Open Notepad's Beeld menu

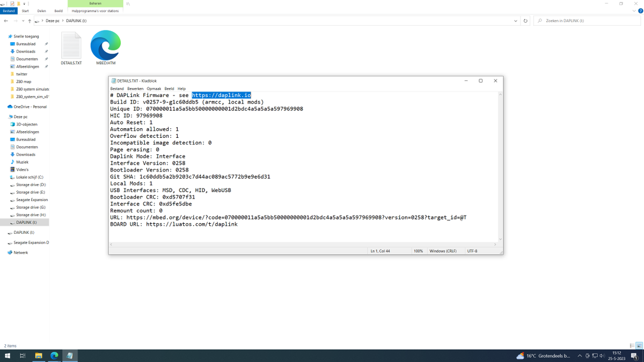coord(169,88)
